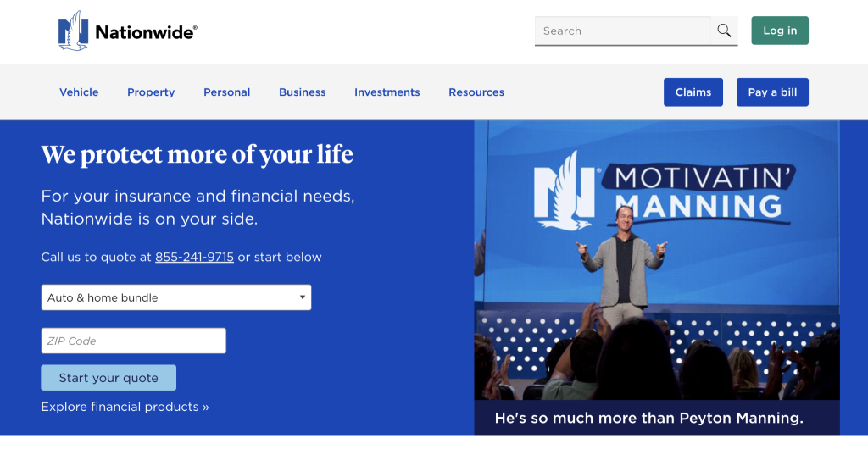Click the white eagle emblem in the Manning banner
Viewport: 868px width, 466px height.
coord(562,191)
